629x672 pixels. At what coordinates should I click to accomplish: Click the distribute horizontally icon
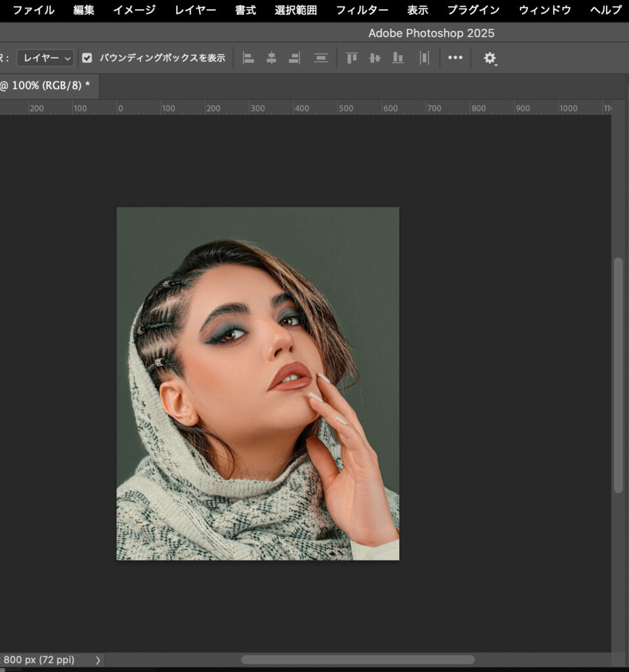(x=424, y=58)
